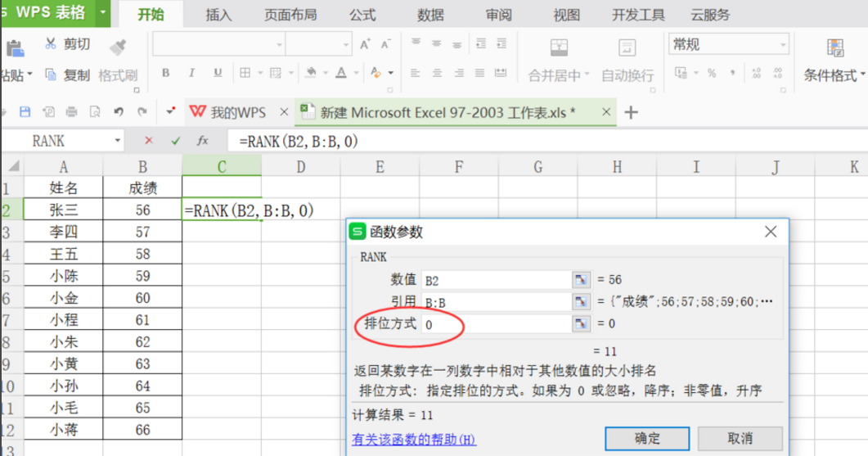Image resolution: width=868 pixels, height=456 pixels.
Task: Toggle bold formatting
Action: tap(165, 73)
